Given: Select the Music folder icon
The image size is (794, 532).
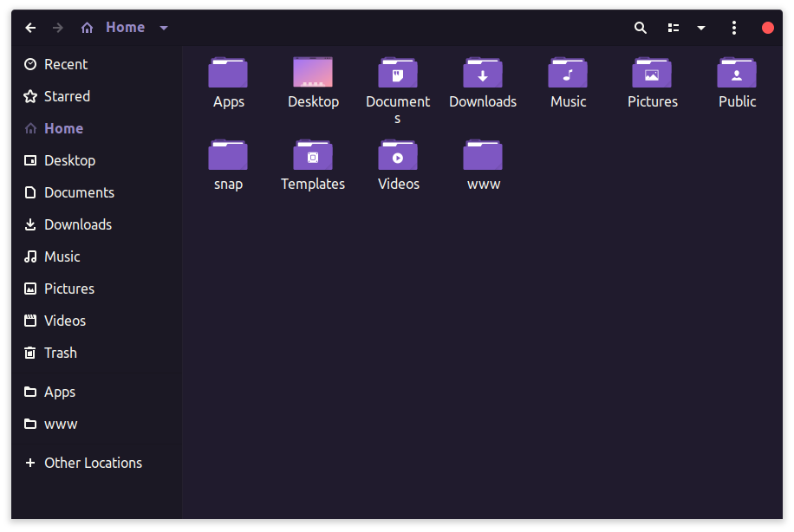Looking at the screenshot, I should pos(568,73).
